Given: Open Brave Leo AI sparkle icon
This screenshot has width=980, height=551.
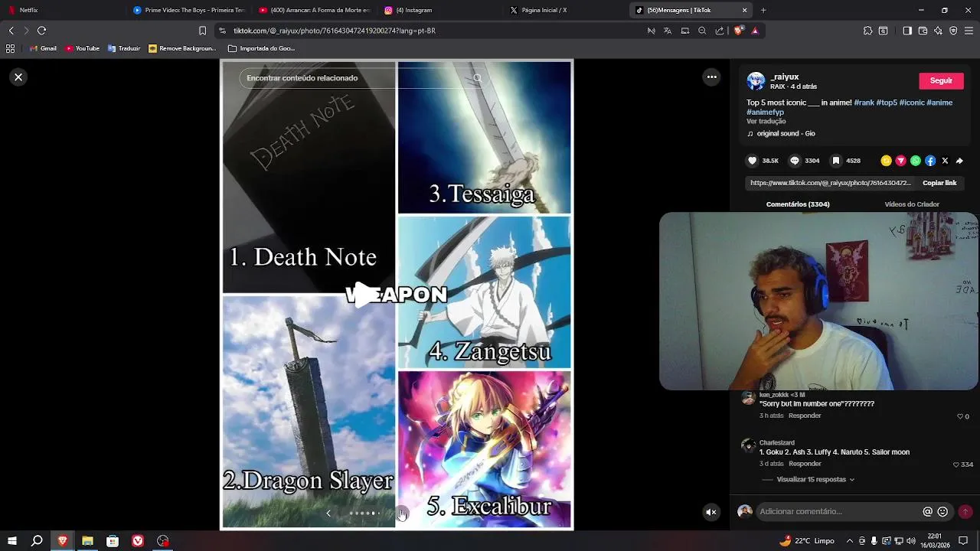Looking at the screenshot, I should 938,31.
